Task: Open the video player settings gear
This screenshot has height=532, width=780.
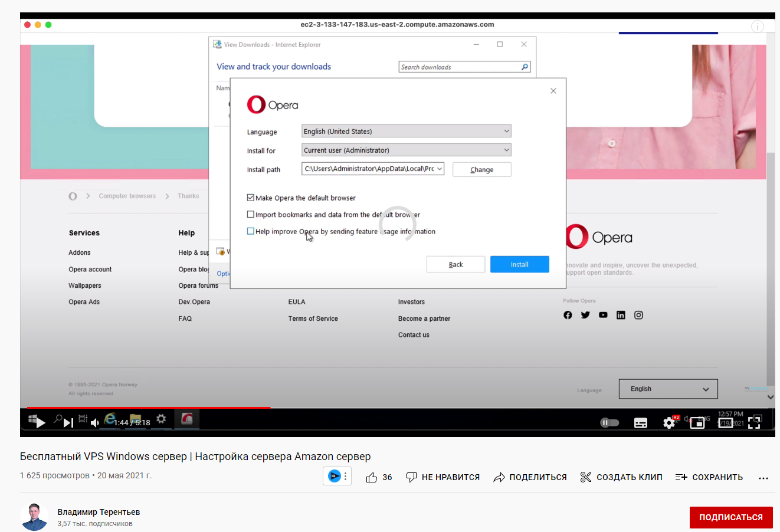Action: (669, 423)
